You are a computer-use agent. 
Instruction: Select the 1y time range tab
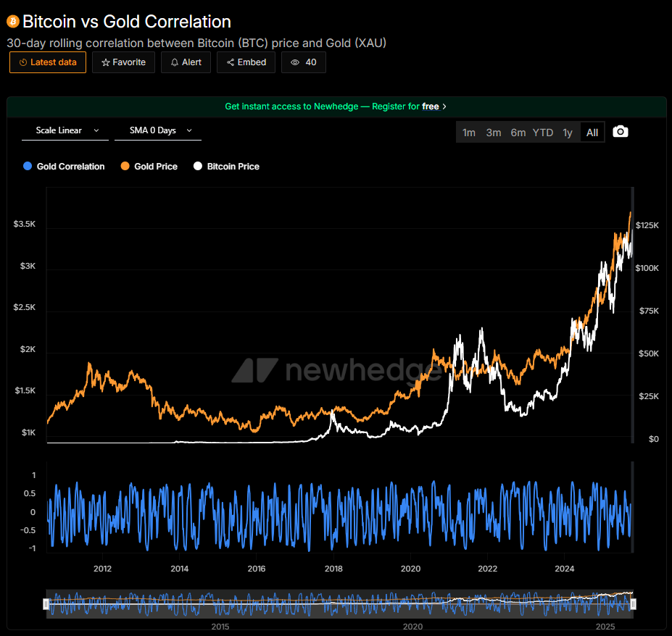click(x=568, y=132)
